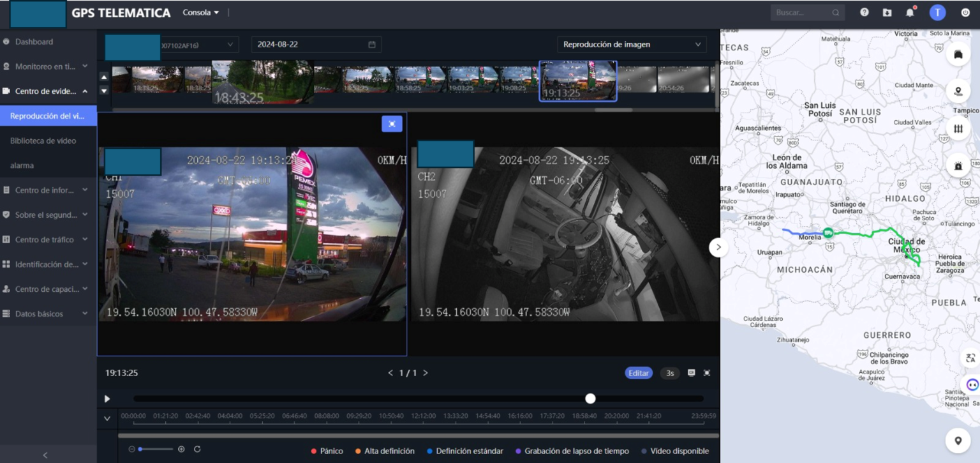Viewport: 980px width, 463px height.
Task: Click the playback progress slider handle
Action: coord(590,398)
